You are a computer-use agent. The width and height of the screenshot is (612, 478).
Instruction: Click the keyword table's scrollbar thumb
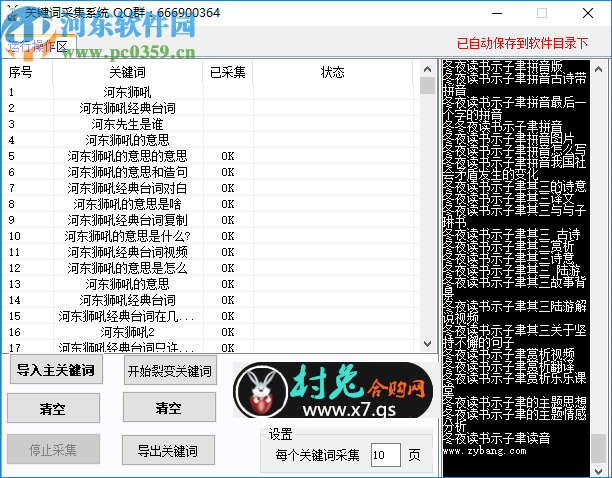click(427, 85)
